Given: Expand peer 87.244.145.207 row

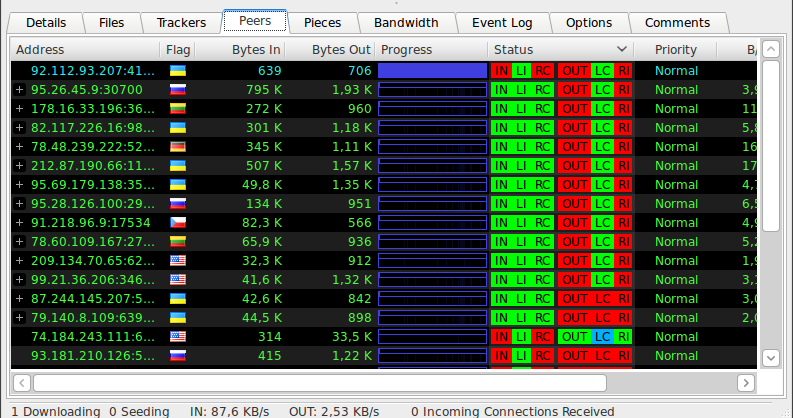Looking at the screenshot, I should point(19,299).
